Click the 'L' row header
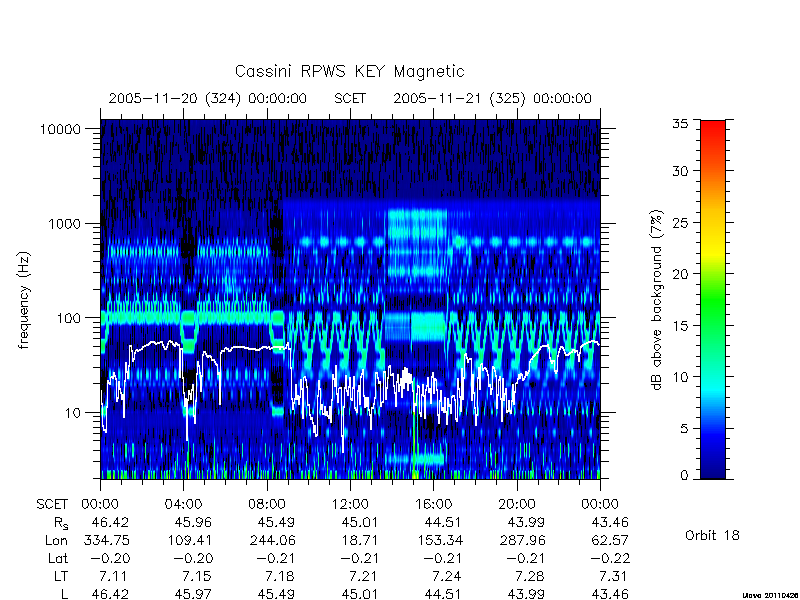The width and height of the screenshot is (800, 600). coord(64,594)
